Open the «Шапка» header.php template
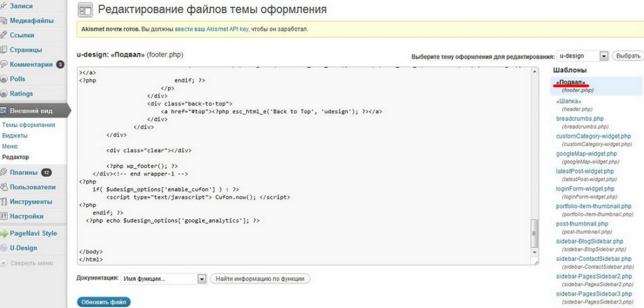 pyautogui.click(x=569, y=101)
